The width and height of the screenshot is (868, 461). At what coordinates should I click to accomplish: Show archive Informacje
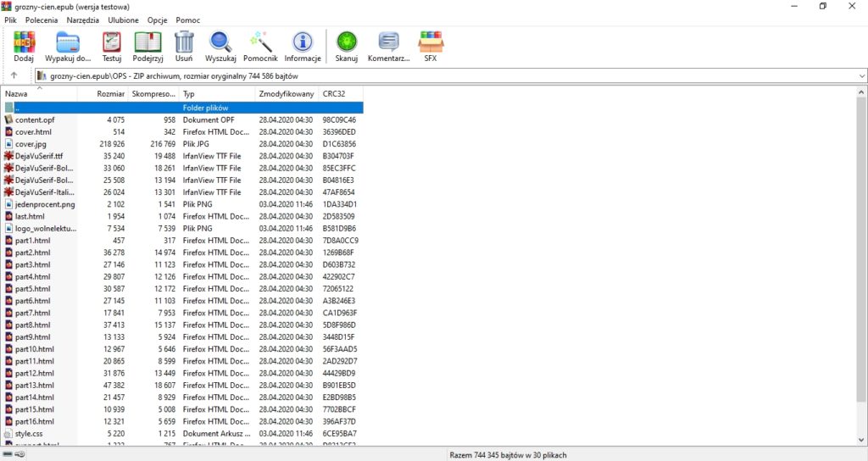point(303,47)
